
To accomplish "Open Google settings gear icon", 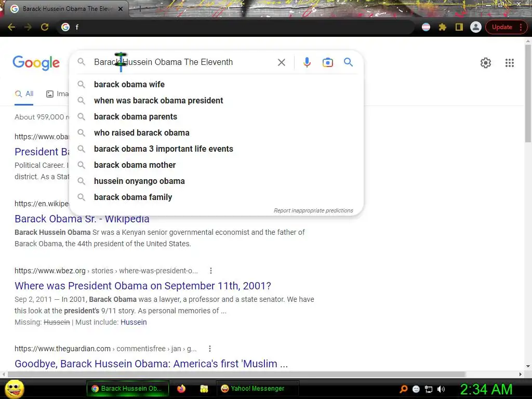I will tap(486, 63).
